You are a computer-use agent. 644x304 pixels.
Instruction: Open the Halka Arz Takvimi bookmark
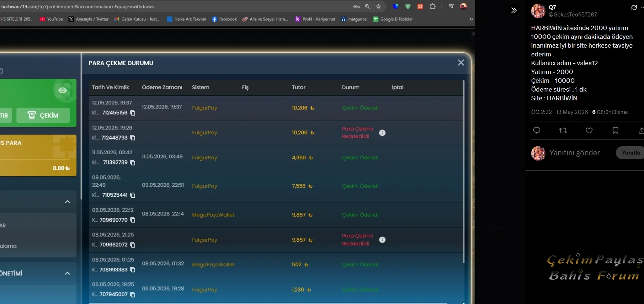(186, 19)
